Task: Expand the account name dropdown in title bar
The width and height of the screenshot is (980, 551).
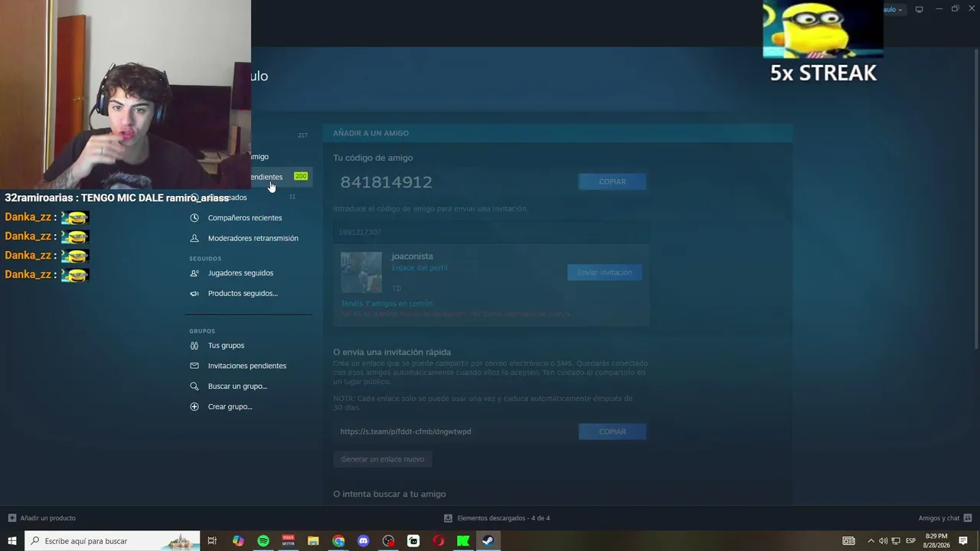Action: coord(894,9)
